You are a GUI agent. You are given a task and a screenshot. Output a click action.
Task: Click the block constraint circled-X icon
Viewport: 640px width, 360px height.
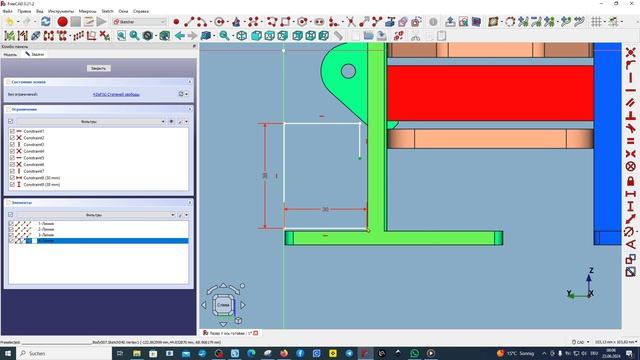[x=631, y=167]
